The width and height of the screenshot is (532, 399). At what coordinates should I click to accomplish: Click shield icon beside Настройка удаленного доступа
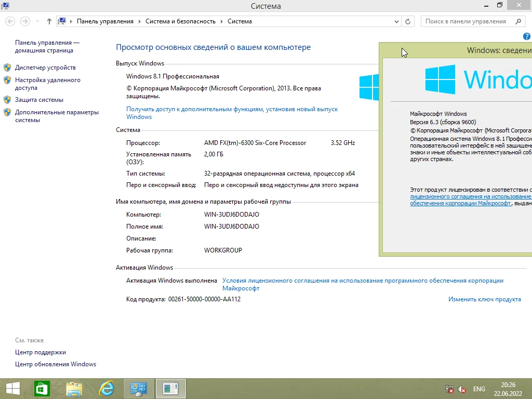tap(7, 80)
